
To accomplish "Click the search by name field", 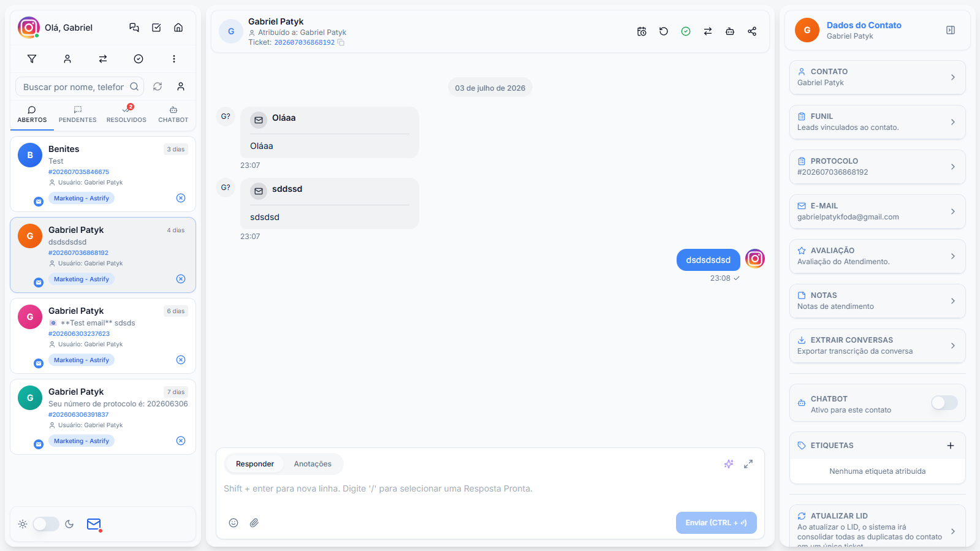I will (80, 86).
